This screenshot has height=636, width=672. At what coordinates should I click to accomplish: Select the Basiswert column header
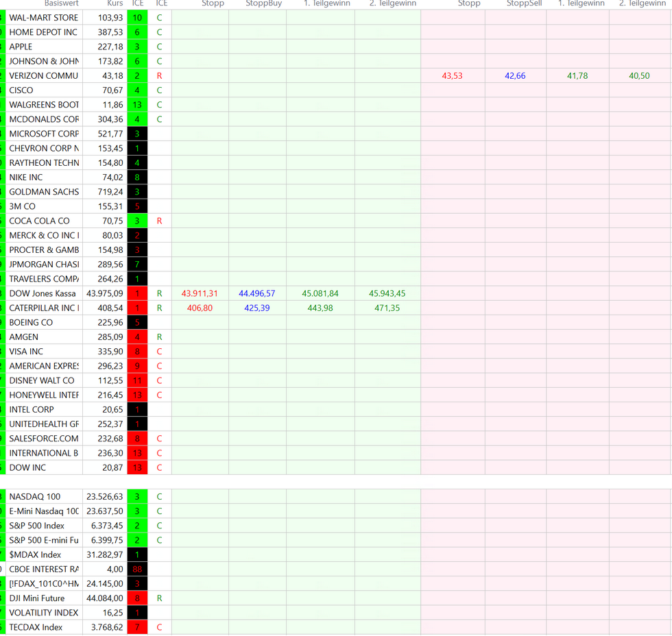(61, 3)
